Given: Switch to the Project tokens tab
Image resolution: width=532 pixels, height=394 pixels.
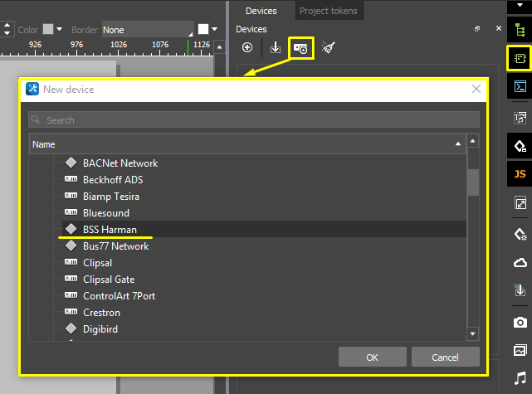Looking at the screenshot, I should point(328,10).
